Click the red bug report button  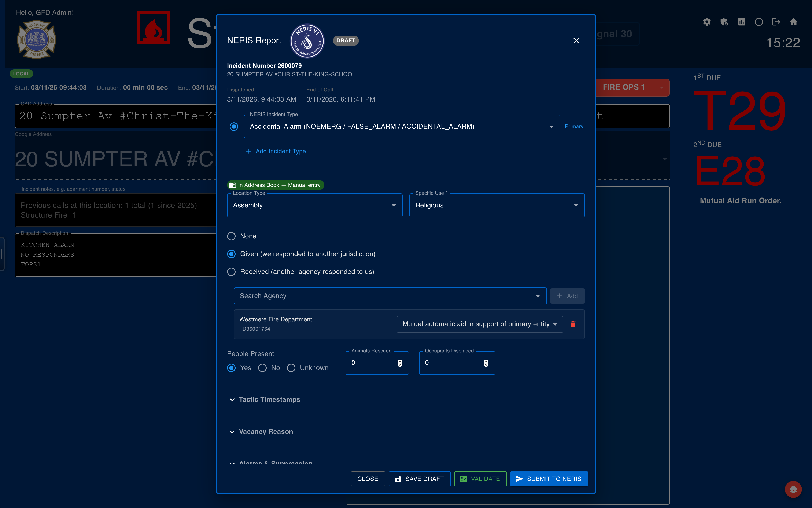click(x=793, y=489)
